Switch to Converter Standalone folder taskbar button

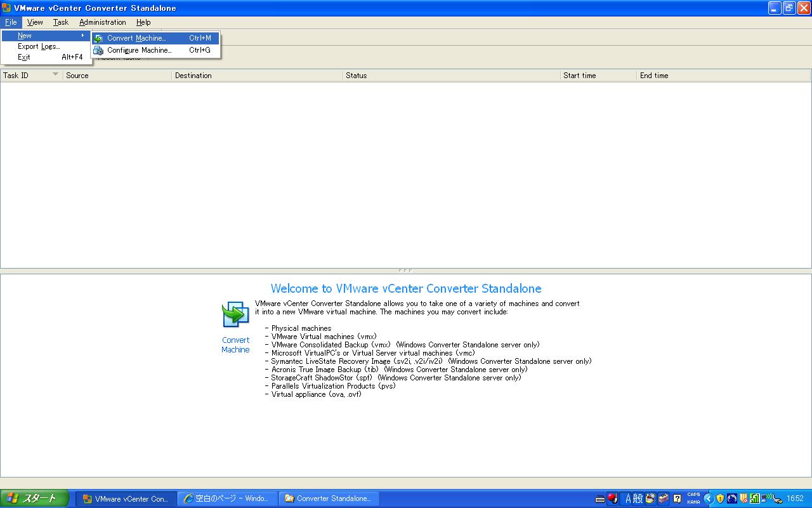click(x=329, y=498)
